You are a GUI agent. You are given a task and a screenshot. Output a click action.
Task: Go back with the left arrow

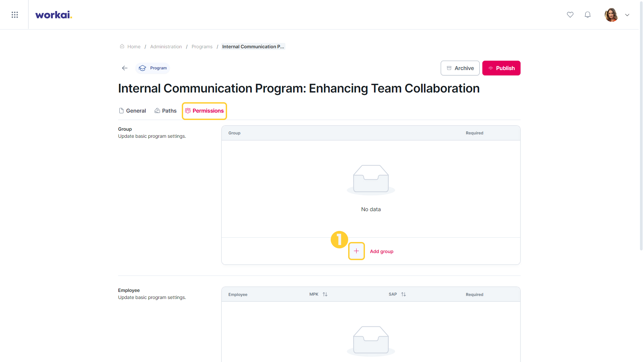125,68
